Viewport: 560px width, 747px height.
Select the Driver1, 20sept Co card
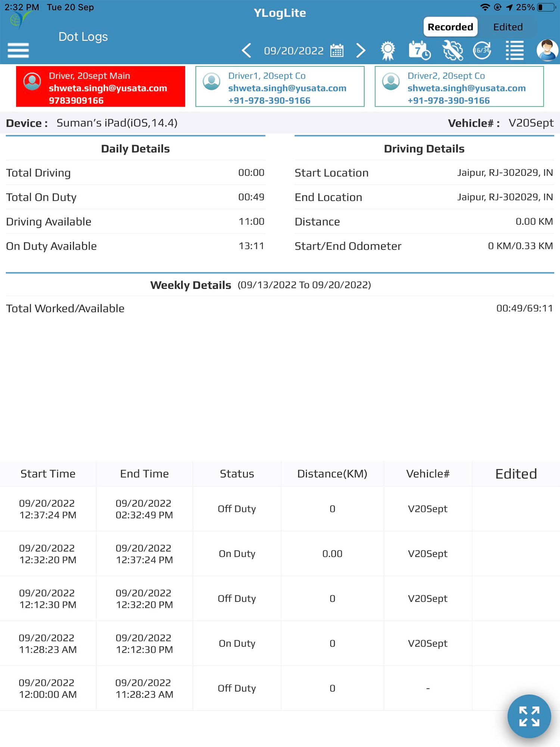[x=280, y=87]
